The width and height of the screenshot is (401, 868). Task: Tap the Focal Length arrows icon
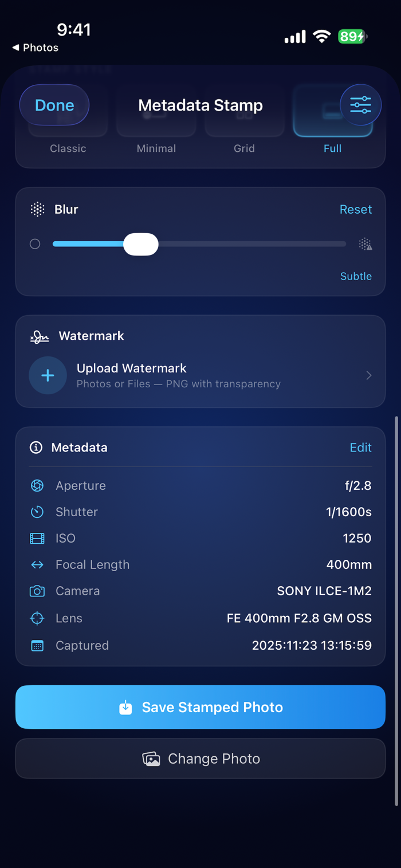point(37,565)
